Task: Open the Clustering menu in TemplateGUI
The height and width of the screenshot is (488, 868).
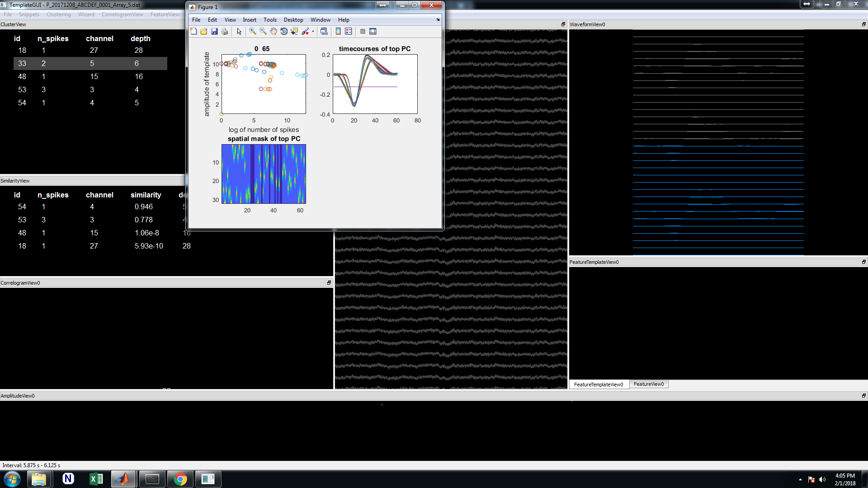Action: (x=58, y=14)
